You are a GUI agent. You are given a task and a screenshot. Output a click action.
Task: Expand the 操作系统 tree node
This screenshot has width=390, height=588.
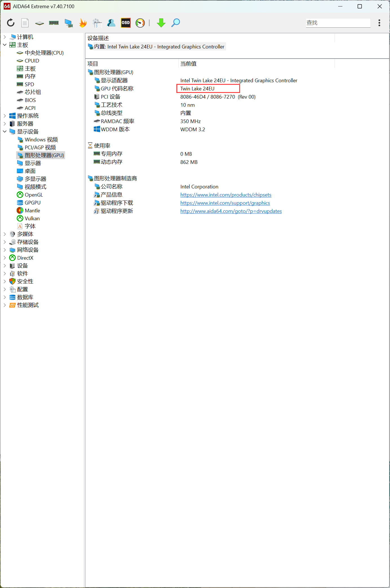(5, 116)
